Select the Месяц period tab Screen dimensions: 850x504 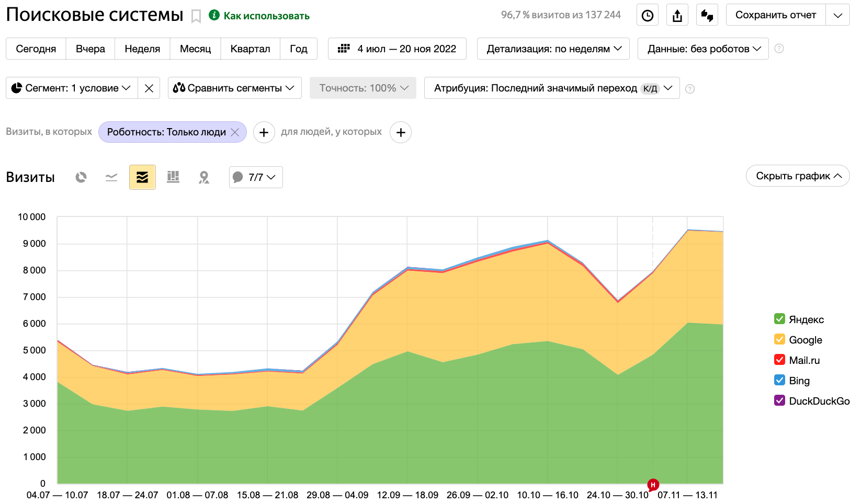(x=196, y=49)
